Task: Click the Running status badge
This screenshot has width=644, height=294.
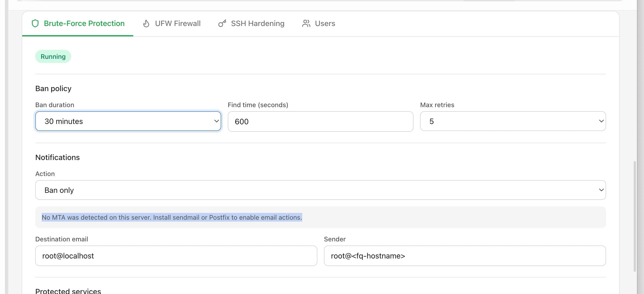Action: click(53, 56)
